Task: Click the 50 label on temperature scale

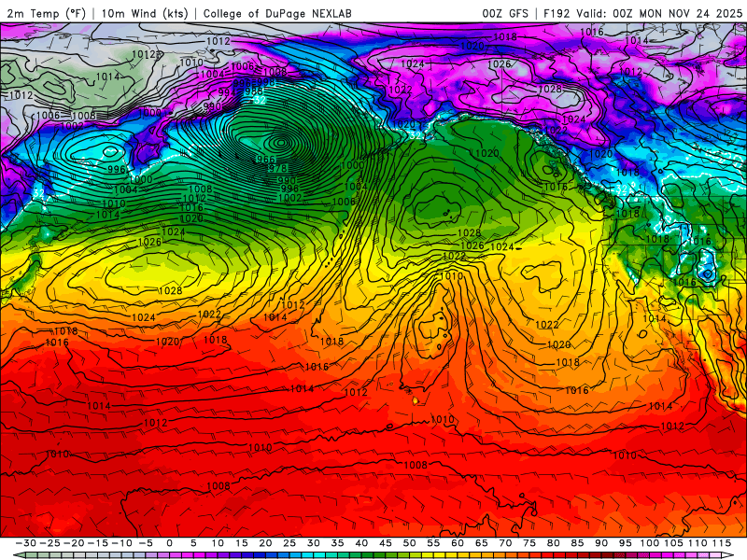Action: pyautogui.click(x=409, y=543)
